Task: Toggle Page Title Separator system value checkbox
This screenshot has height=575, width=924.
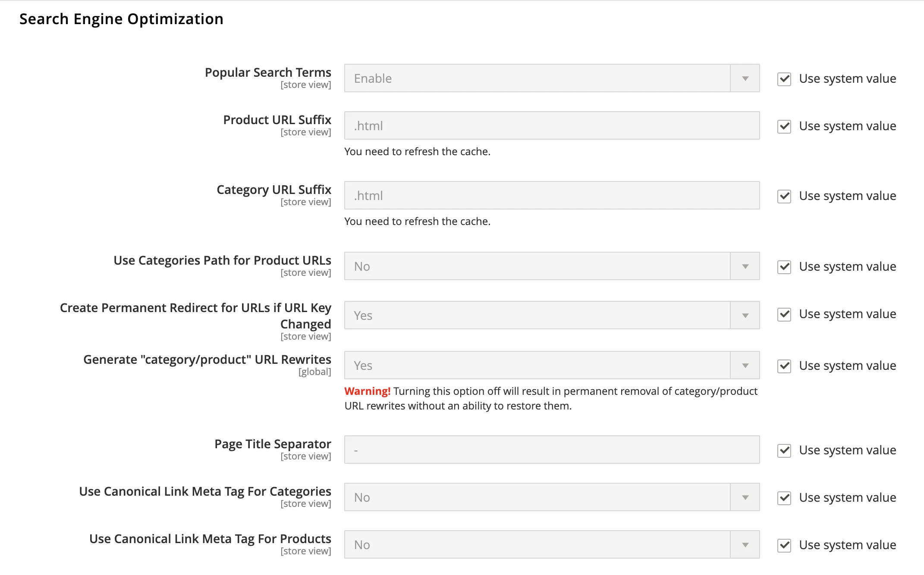Action: [x=784, y=450]
